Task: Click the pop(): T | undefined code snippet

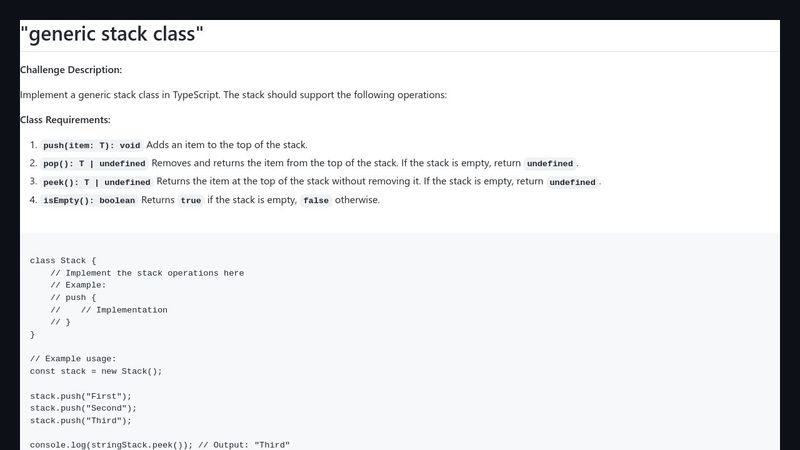Action: (x=94, y=164)
